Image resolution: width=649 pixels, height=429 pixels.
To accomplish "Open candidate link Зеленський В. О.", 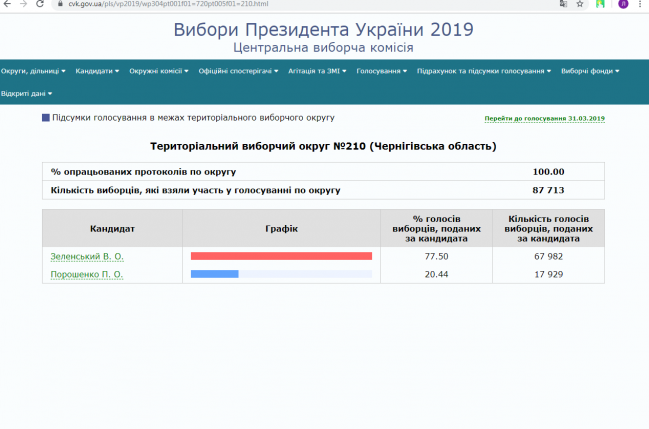I will pos(87,256).
